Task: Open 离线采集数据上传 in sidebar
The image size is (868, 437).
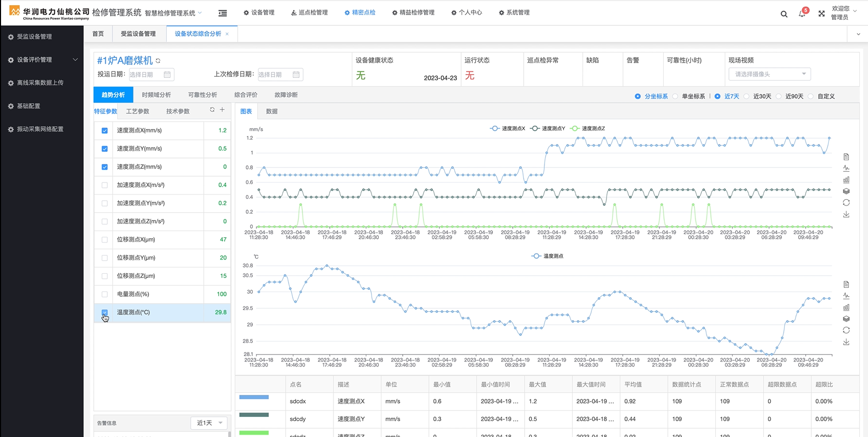Action: click(x=42, y=83)
